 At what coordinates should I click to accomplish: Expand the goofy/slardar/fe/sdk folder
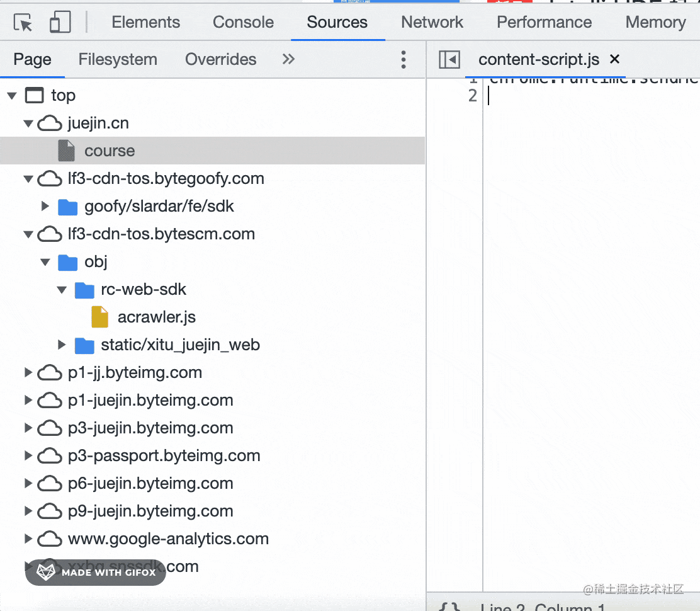coord(45,206)
